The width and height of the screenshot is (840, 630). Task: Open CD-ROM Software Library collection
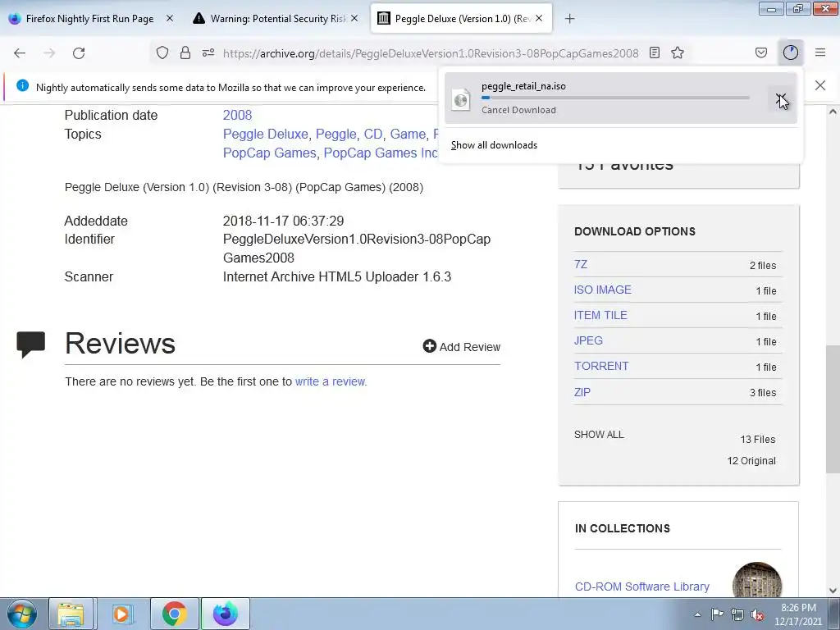click(x=641, y=587)
